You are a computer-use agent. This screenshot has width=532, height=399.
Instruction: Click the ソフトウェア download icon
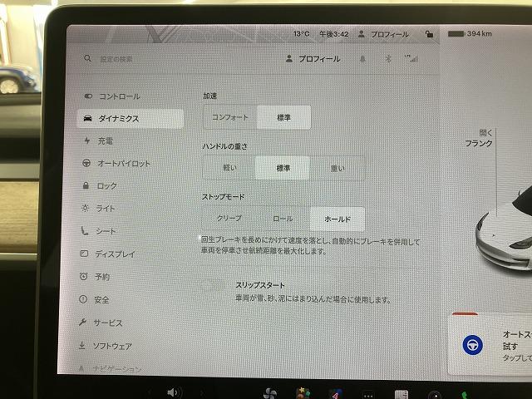click(83, 345)
